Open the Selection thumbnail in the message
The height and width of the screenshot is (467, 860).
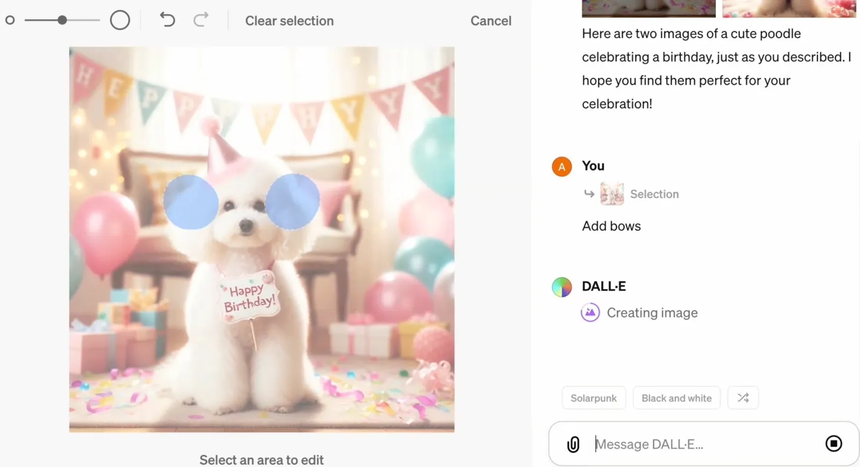tap(612, 194)
